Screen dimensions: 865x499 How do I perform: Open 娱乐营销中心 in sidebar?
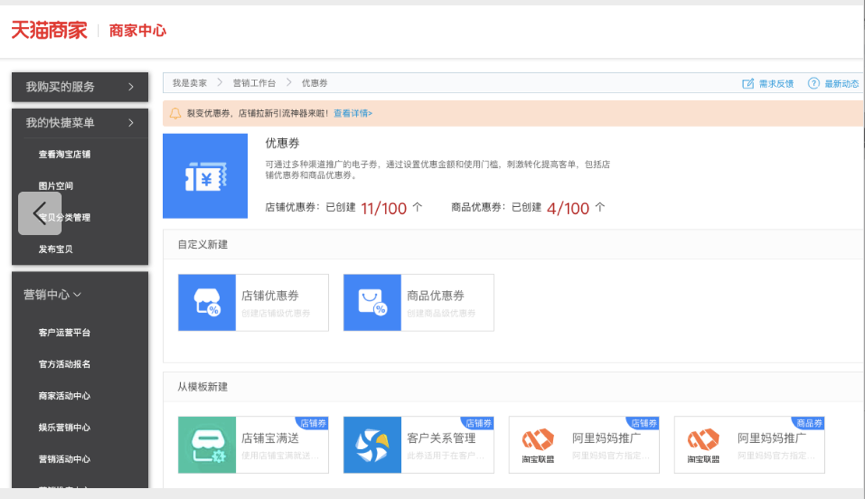pos(64,427)
